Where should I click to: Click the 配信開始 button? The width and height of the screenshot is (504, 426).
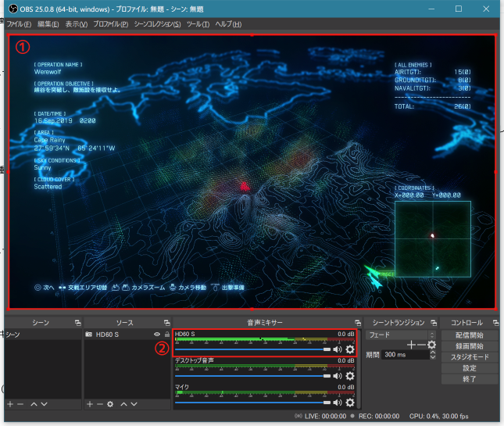(x=470, y=335)
